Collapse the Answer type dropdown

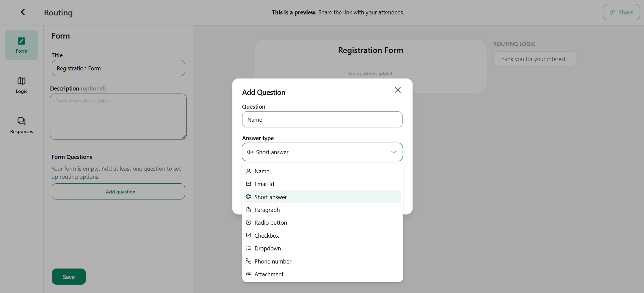tap(394, 152)
